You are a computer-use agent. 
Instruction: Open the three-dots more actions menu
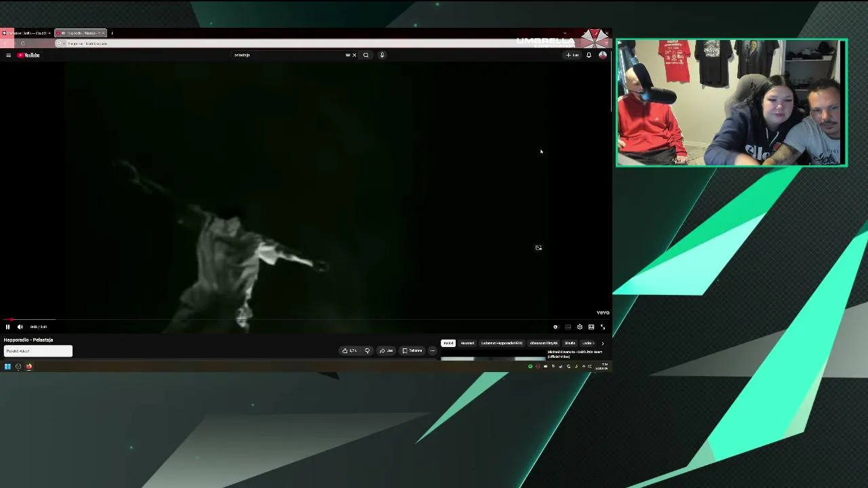click(x=433, y=350)
